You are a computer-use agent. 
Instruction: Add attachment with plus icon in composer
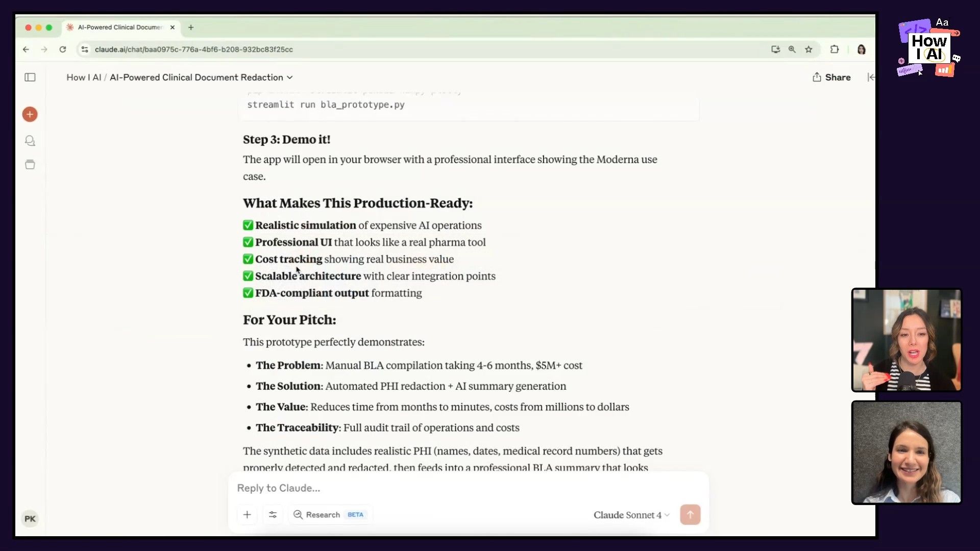click(x=247, y=515)
